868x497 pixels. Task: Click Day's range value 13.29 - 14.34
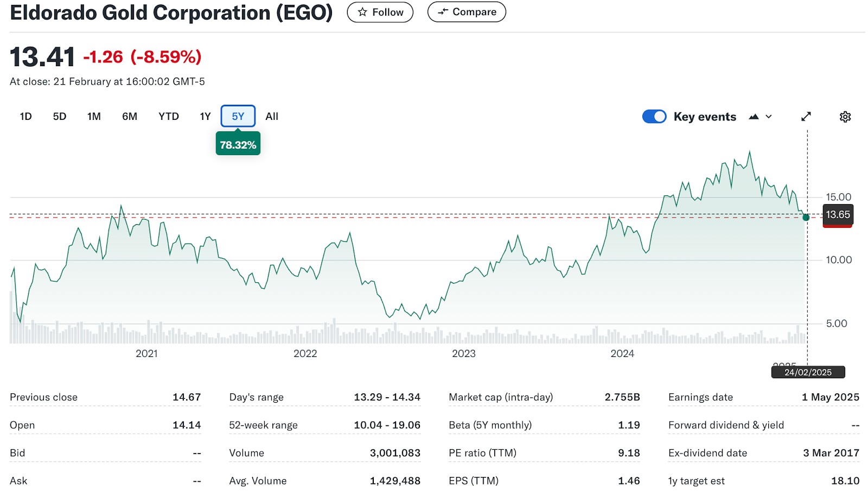tap(387, 397)
